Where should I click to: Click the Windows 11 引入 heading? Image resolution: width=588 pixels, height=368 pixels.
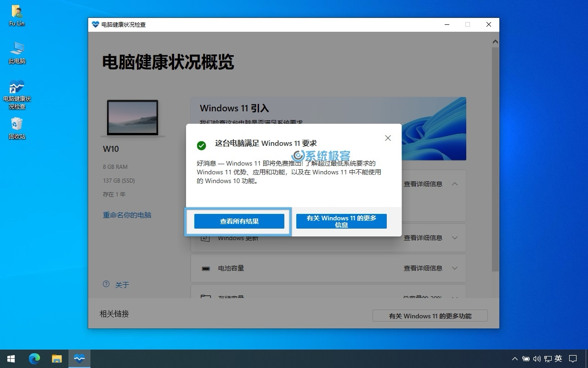[x=234, y=109]
